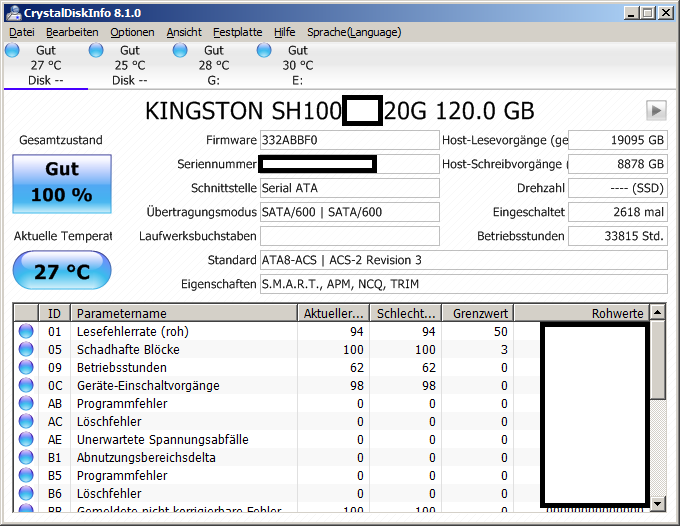Open the Sprache(Language) menu
Viewport: 680px width, 526px height.
pyautogui.click(x=354, y=33)
